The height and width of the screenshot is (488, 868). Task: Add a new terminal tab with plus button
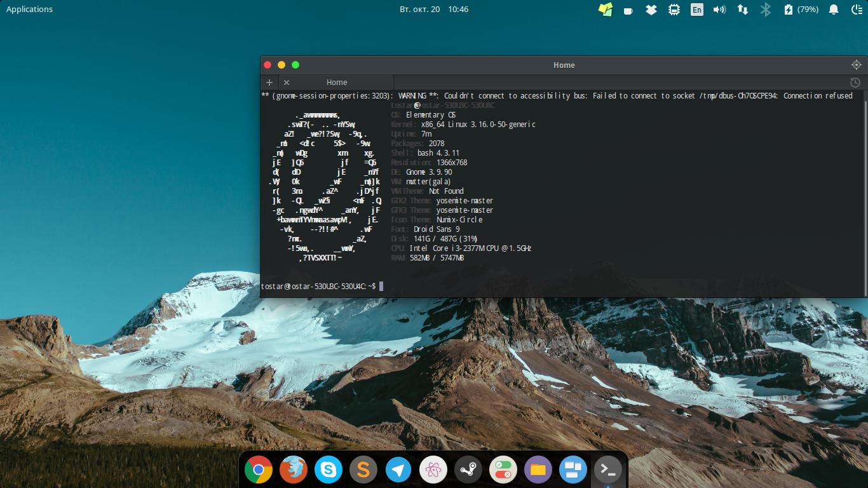(269, 83)
